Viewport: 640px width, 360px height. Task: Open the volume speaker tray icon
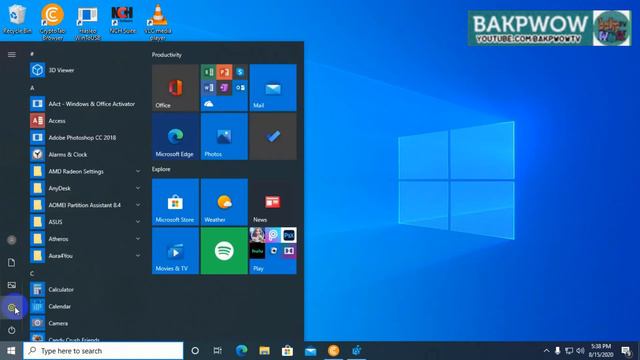[580, 351]
